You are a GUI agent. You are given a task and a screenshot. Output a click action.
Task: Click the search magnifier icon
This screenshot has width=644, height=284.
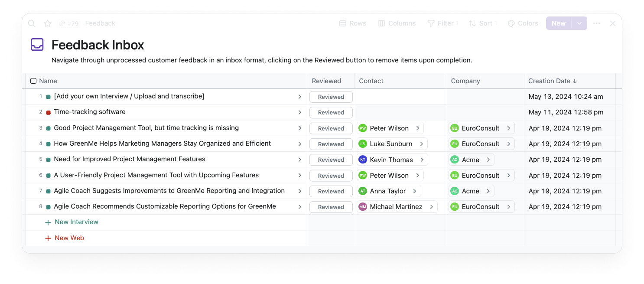32,23
